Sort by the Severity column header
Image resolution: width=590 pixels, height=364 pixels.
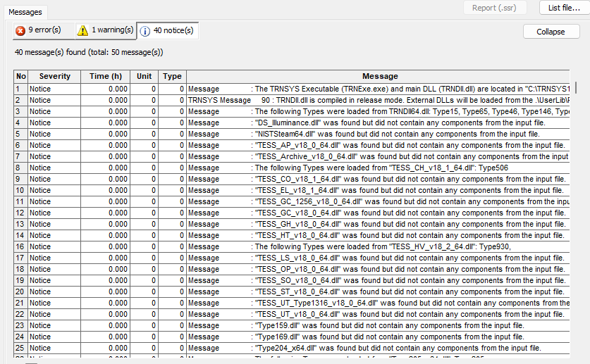54,76
